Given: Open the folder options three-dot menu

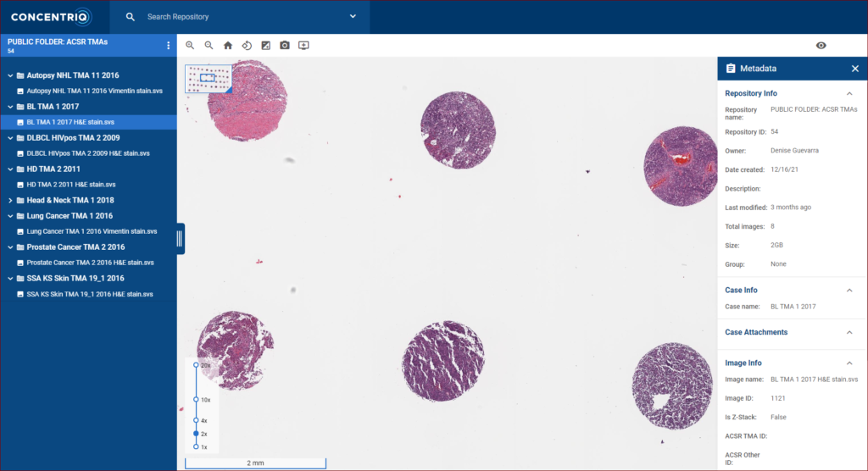Looking at the screenshot, I should tap(169, 46).
